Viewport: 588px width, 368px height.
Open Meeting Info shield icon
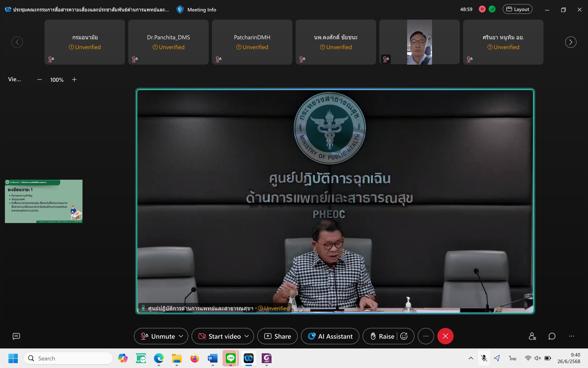tap(180, 9)
